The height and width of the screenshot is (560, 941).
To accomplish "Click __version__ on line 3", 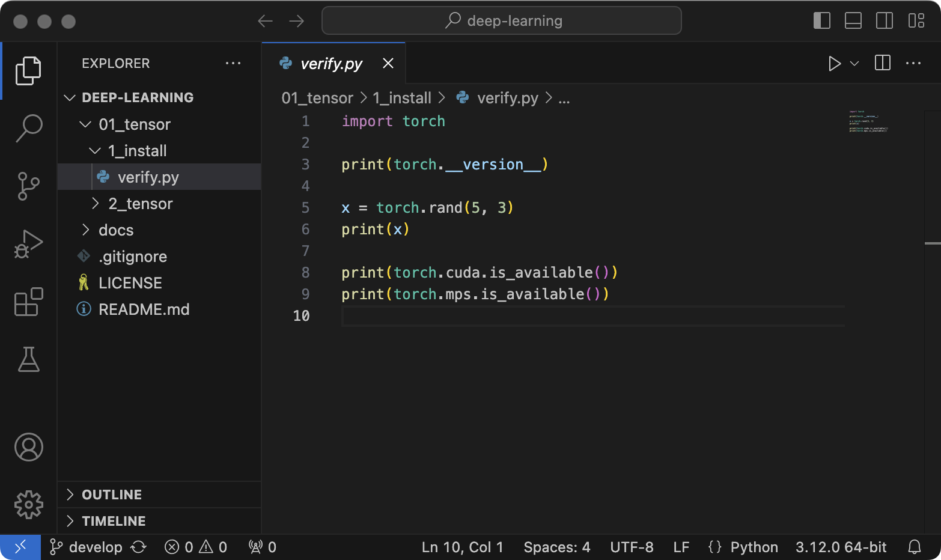I will [493, 164].
